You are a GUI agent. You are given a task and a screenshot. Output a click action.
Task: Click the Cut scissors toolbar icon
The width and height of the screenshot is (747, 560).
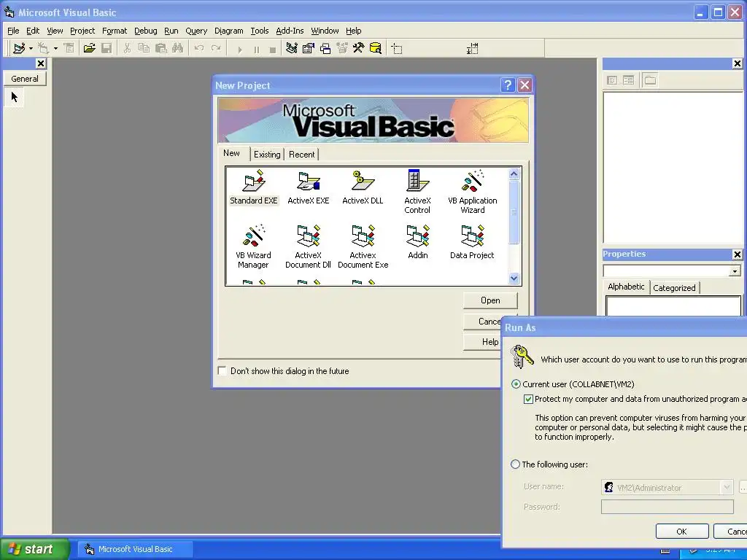pos(127,49)
